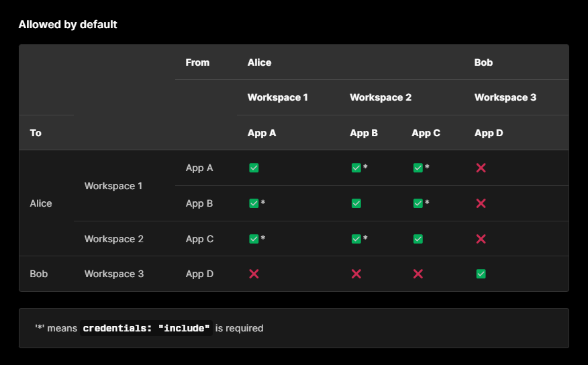Click the "From" column header cell
Screen dimensions: 588x365
(197, 62)
